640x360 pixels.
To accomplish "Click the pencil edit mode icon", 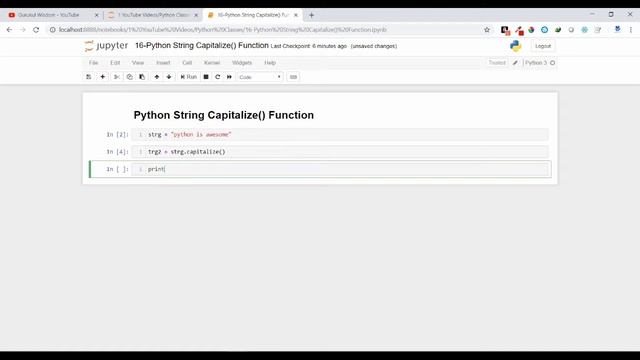I will [x=515, y=63].
